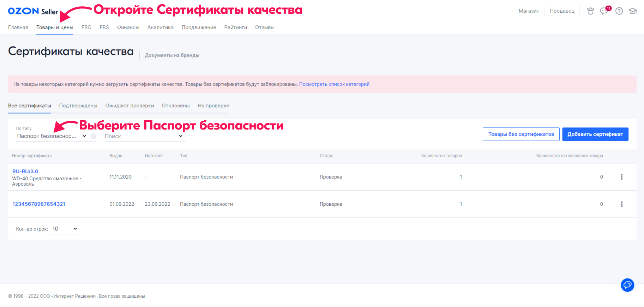Click the Истекает column header
The image size is (644, 307).
click(154, 156)
